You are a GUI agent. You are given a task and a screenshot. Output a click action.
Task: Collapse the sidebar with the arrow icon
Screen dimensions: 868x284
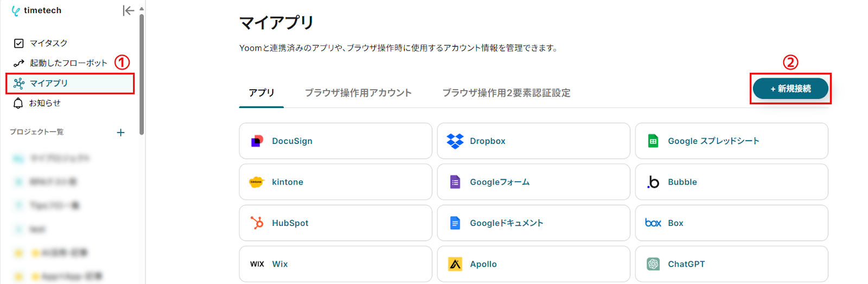pyautogui.click(x=128, y=10)
